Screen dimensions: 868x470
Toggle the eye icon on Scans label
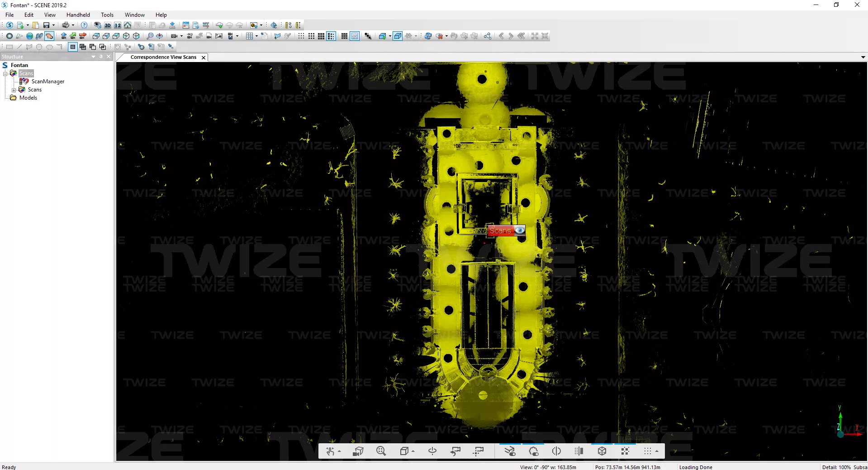[x=519, y=230]
